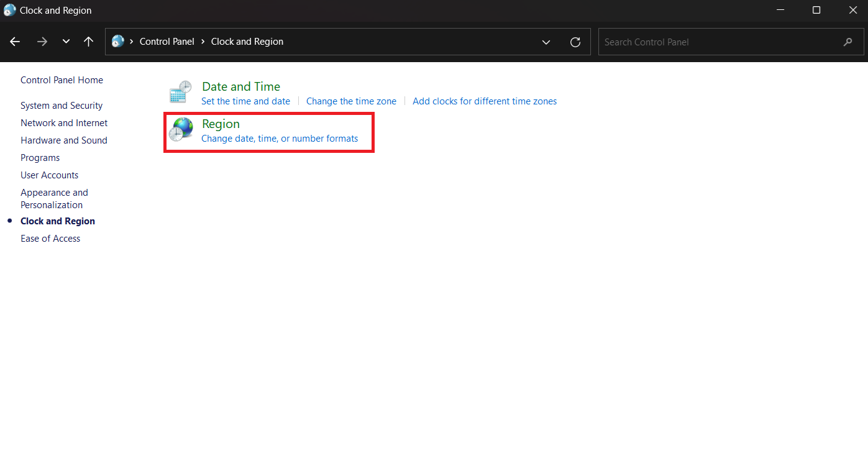Open the Region heading
Image resolution: width=868 pixels, height=453 pixels.
[221, 124]
